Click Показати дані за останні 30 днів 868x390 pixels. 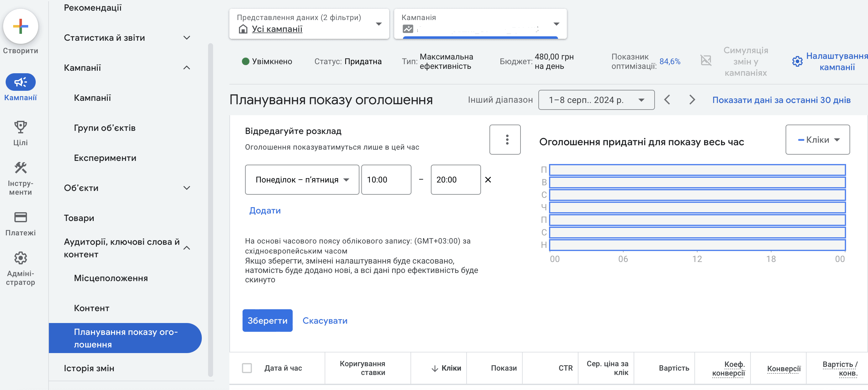point(782,100)
